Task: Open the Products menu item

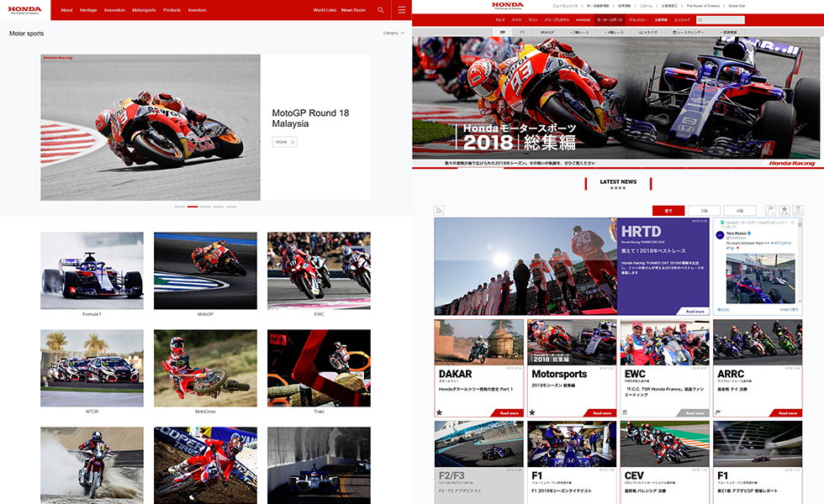Action: [x=172, y=10]
